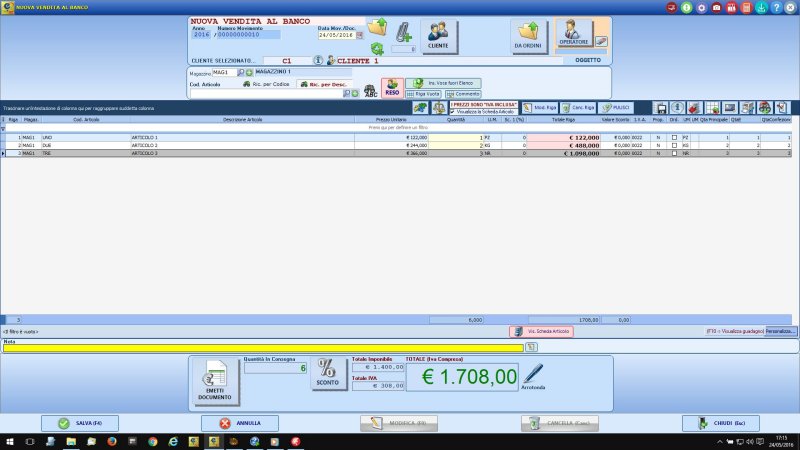
Task: Click the eraser icon beside OPERATORE
Action: [602, 41]
